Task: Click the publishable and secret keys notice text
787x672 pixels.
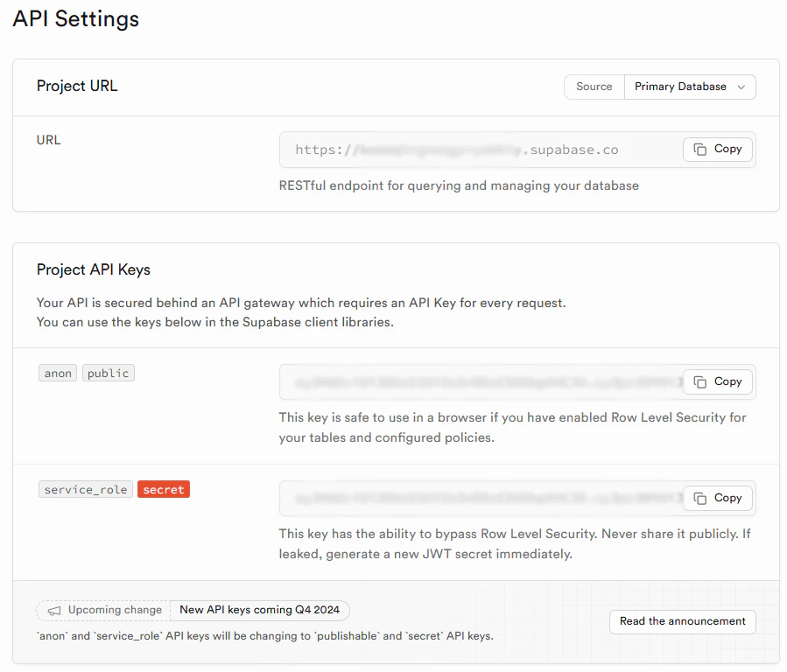Action: (x=265, y=636)
